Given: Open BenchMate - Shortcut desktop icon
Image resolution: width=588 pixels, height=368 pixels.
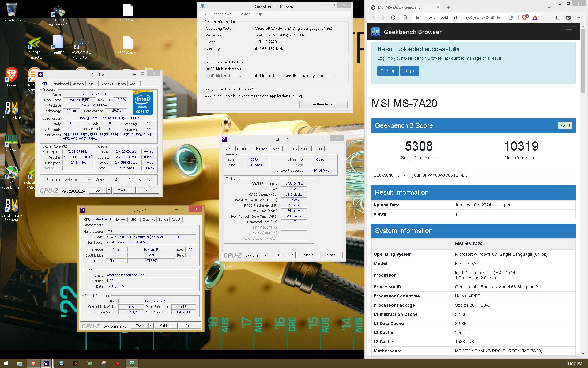Looking at the screenshot, I should pyautogui.click(x=11, y=210).
